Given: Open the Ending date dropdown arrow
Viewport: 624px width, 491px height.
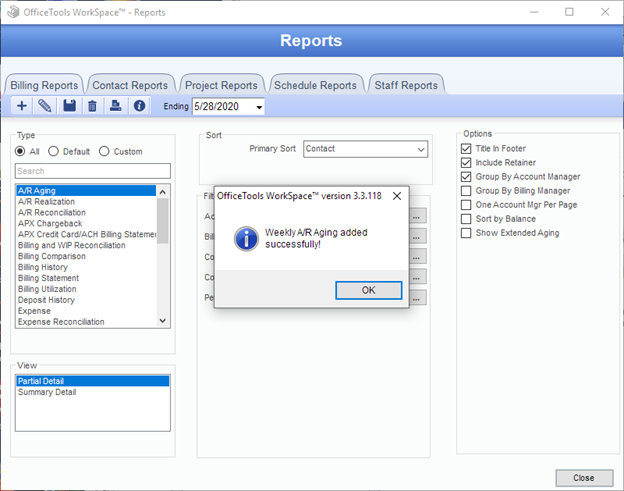Looking at the screenshot, I should click(259, 107).
